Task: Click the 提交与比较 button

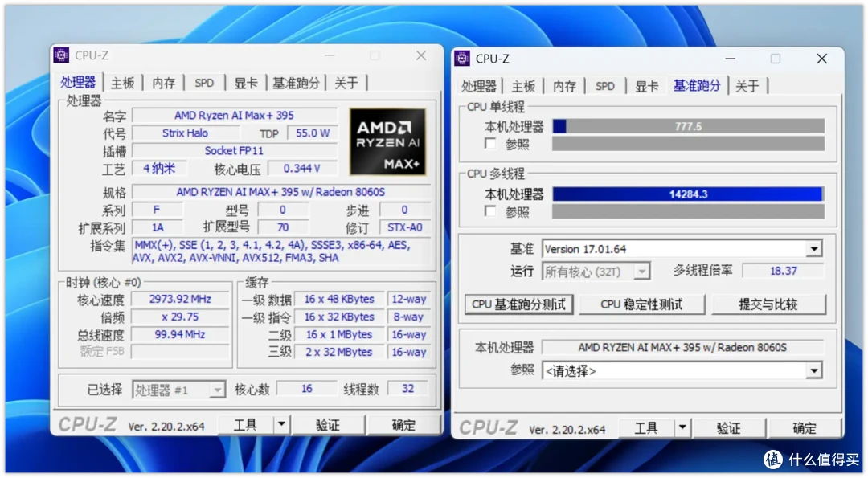Action: tap(768, 304)
